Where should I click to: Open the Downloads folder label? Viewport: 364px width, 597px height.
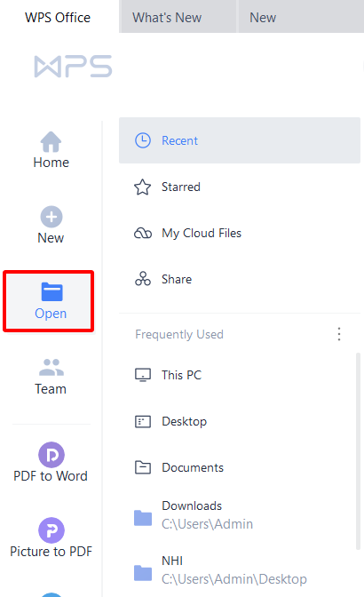192,505
